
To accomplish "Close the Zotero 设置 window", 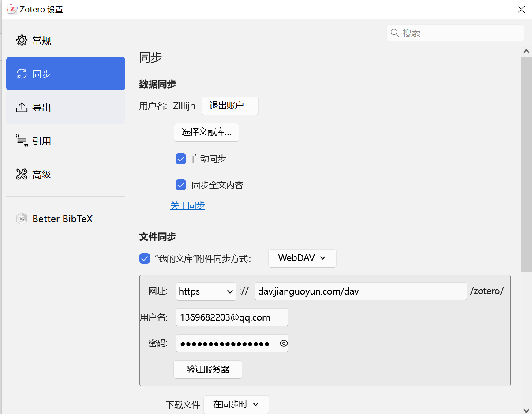I will coord(521,9).
